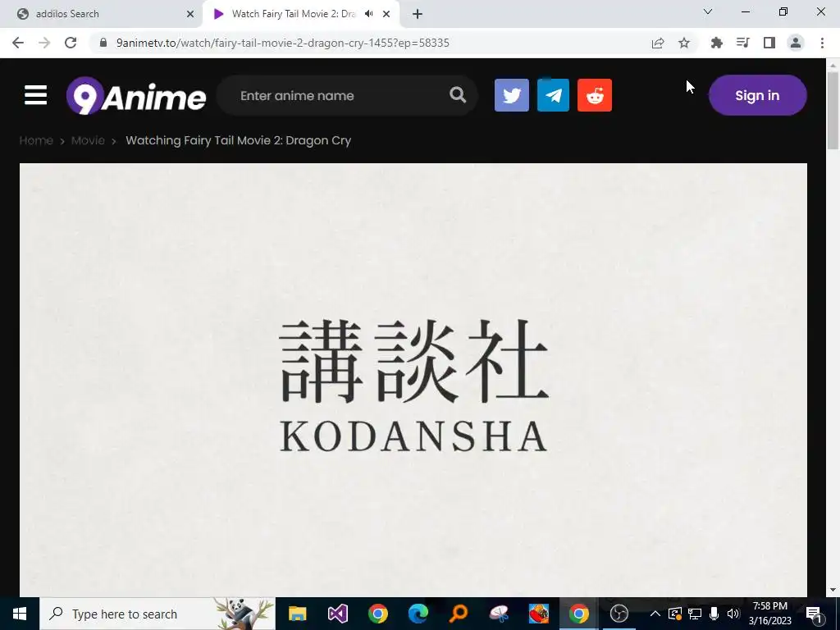Click the address bar URL
The height and width of the screenshot is (630, 840).
coord(282,43)
